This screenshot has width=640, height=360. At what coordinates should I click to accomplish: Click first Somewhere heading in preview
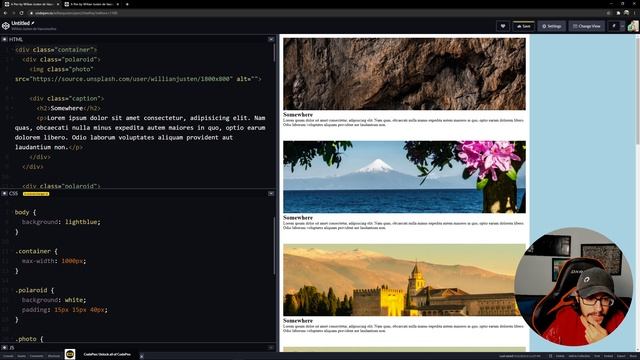(298, 115)
